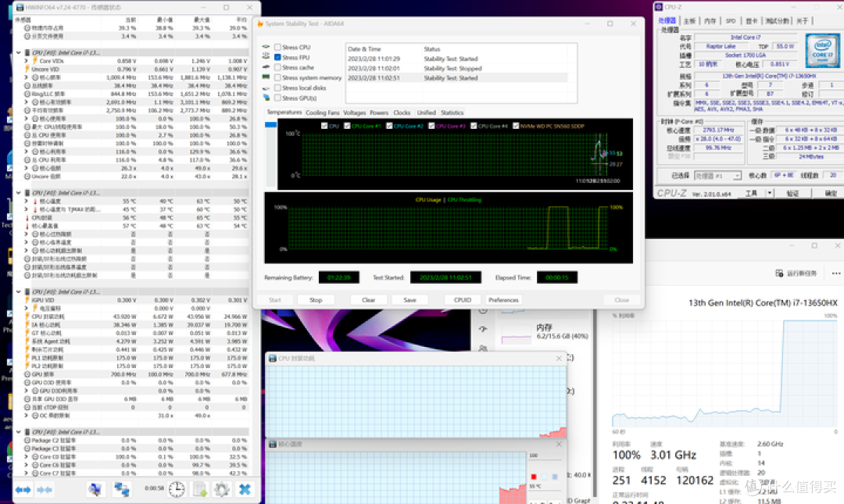844x504 pixels.
Task: Click the CPU-Z title bar app icon
Action: click(x=659, y=7)
